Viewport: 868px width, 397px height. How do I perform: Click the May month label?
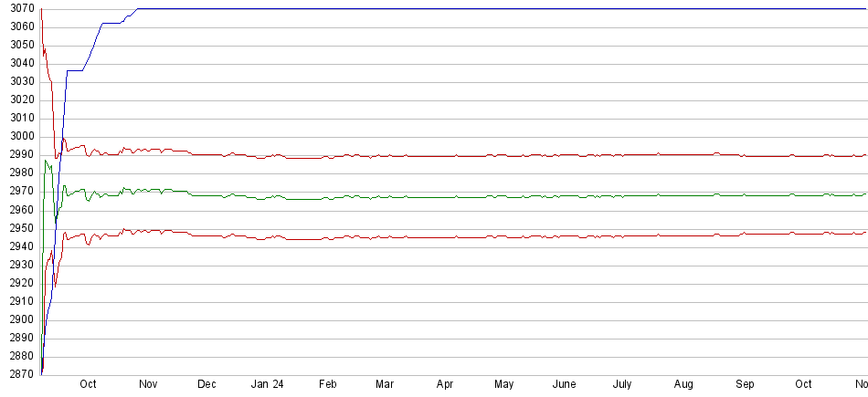(504, 385)
